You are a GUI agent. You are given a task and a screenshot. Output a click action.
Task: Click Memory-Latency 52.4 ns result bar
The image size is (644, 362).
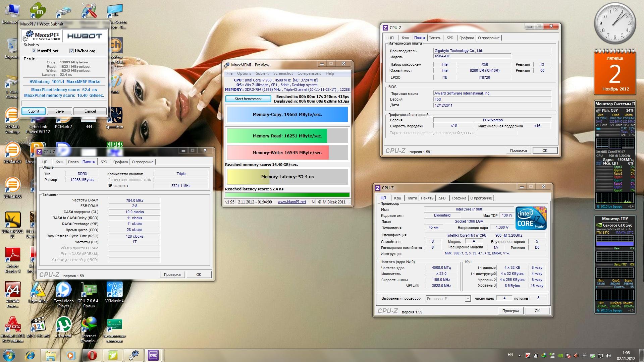tap(287, 177)
